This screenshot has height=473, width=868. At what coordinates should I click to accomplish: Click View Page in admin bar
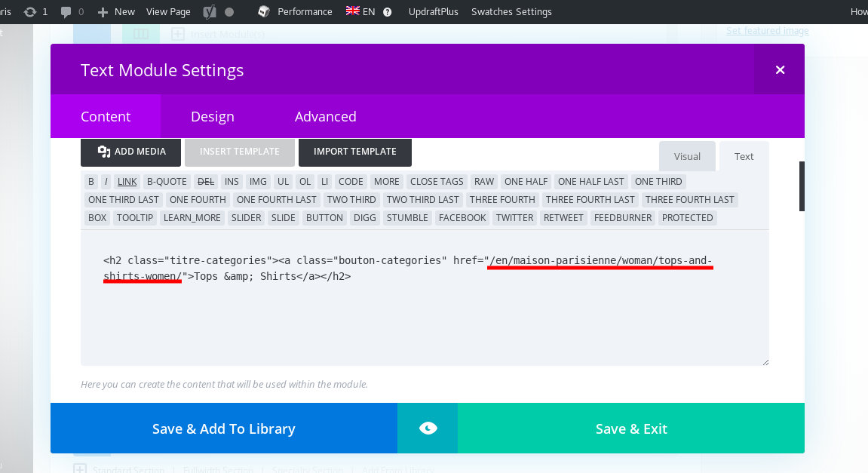click(x=168, y=11)
